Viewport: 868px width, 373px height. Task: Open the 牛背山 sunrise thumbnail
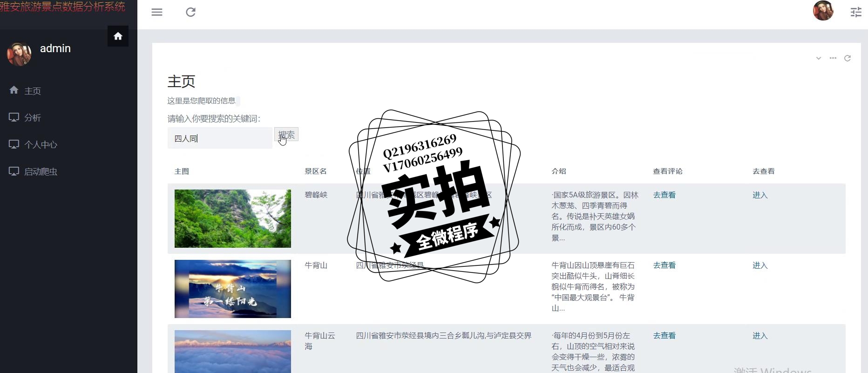point(233,289)
